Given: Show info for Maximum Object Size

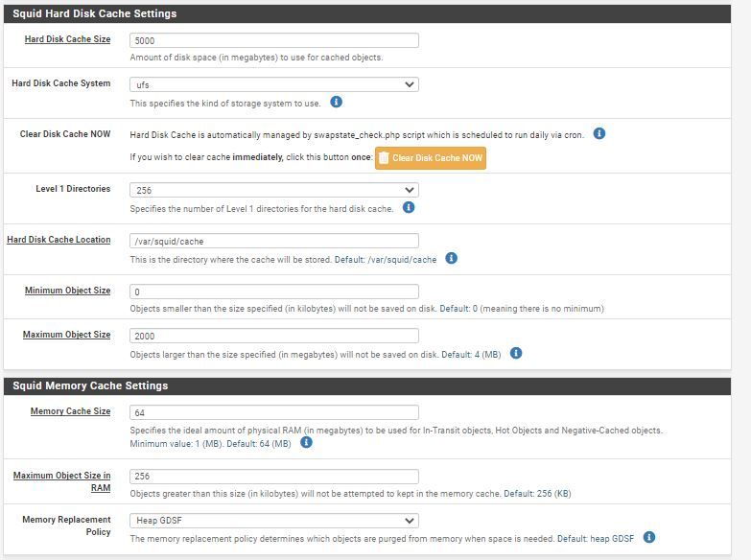Looking at the screenshot, I should pyautogui.click(x=516, y=353).
